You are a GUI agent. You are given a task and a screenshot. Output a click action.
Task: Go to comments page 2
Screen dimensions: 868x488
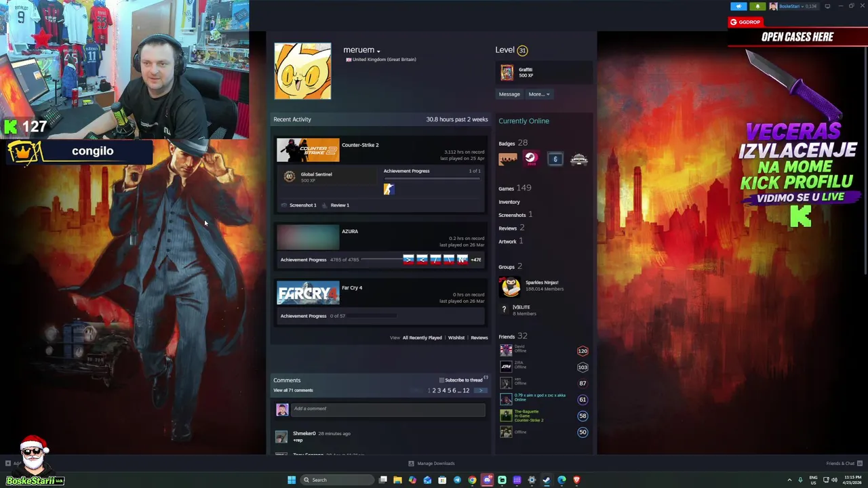[434, 390]
